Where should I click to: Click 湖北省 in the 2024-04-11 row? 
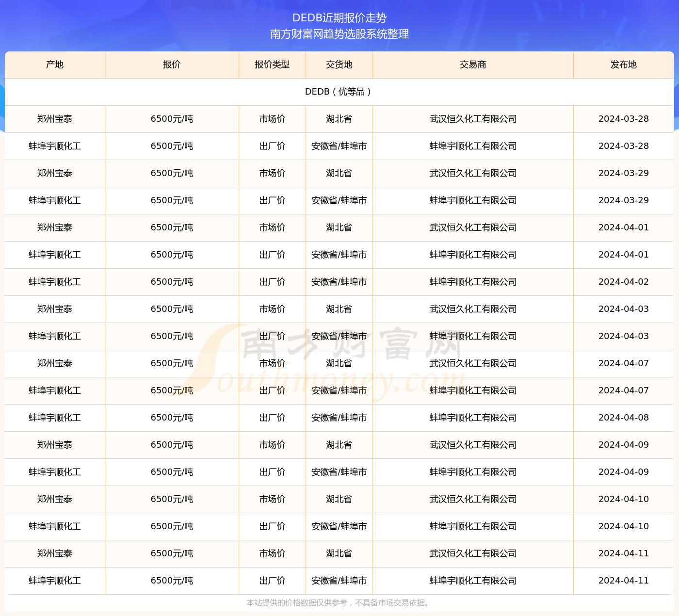click(339, 553)
